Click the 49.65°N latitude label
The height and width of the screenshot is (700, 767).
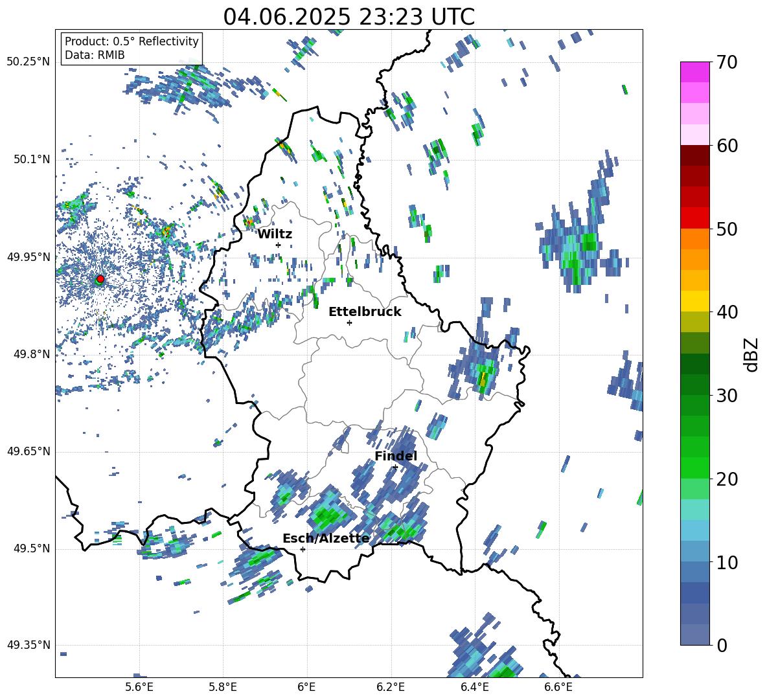[x=29, y=451]
